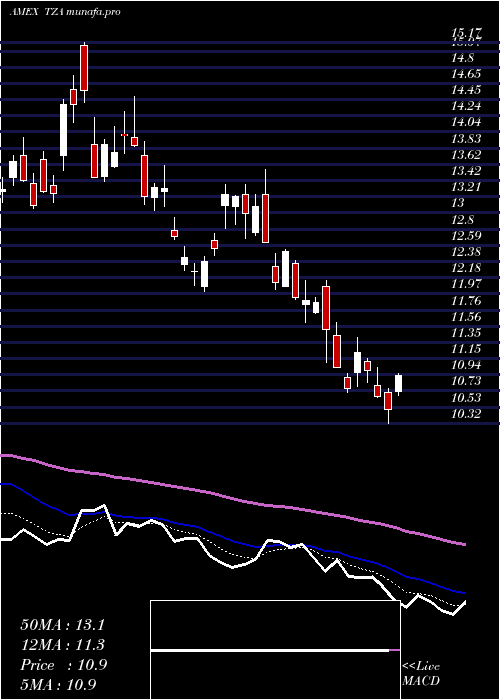Click the MACD histogram box
The height and width of the screenshot is (700, 500).
(275, 650)
